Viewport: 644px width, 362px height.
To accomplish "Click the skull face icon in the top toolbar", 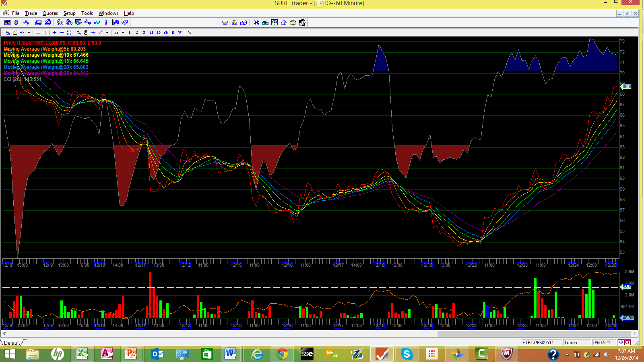I will (x=302, y=23).
